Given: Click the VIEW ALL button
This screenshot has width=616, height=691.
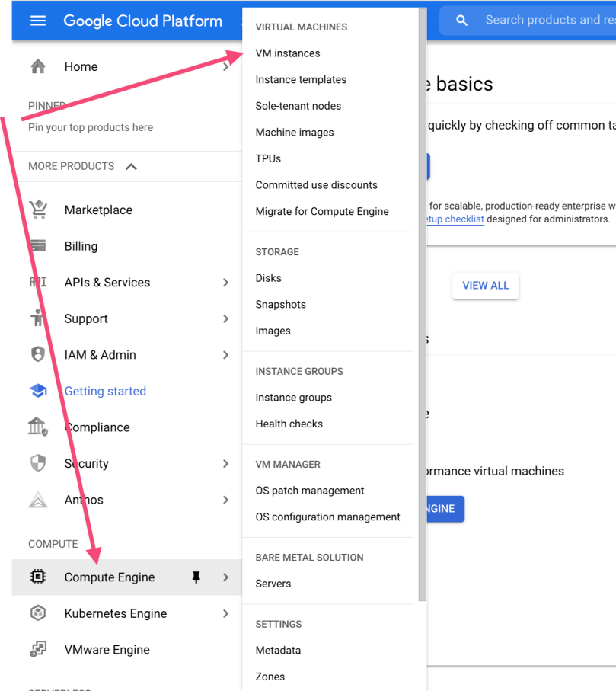Looking at the screenshot, I should (x=485, y=285).
